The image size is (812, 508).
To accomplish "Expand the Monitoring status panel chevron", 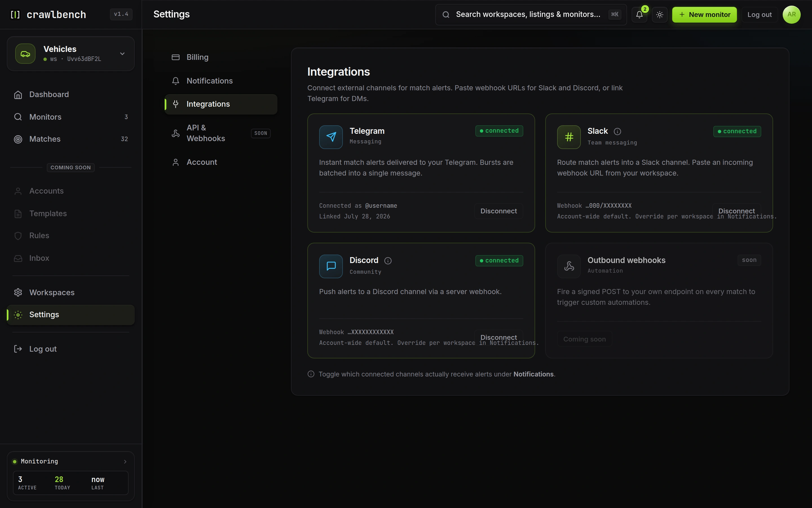I will (x=125, y=462).
